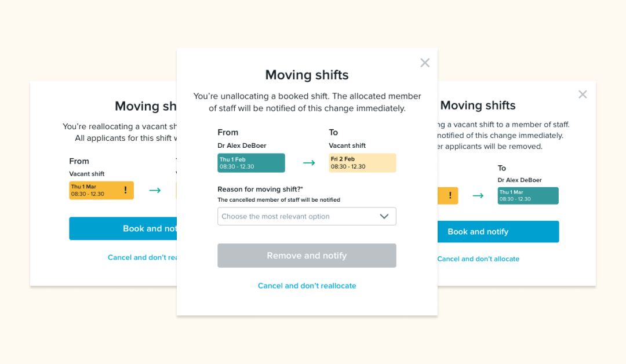Click exclamation warning icon in right dialog

click(x=450, y=195)
